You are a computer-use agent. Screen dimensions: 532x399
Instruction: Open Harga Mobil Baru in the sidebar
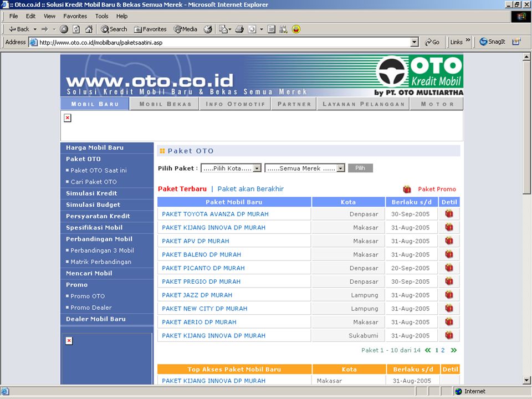pyautogui.click(x=95, y=147)
